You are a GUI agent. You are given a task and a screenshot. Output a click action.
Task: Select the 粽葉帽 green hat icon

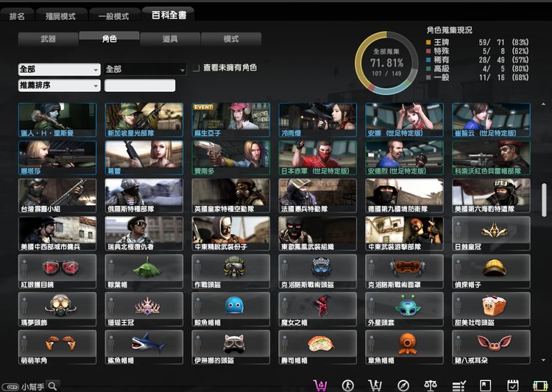tap(147, 268)
